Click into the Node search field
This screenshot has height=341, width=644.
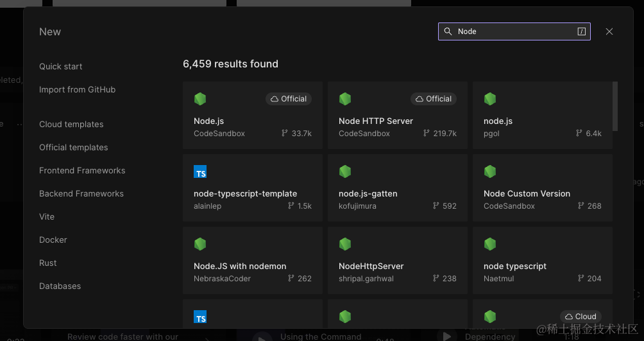[x=514, y=31]
